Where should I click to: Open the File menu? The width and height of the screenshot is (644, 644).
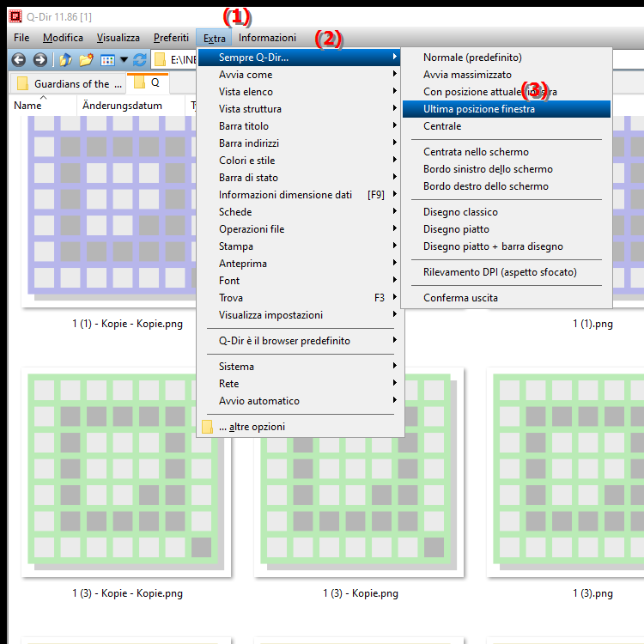point(21,38)
